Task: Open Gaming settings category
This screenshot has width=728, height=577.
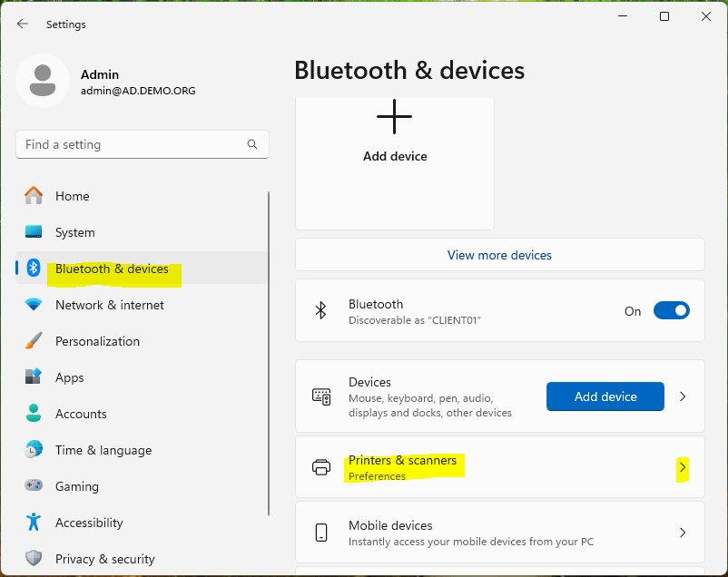Action: pyautogui.click(x=142, y=486)
